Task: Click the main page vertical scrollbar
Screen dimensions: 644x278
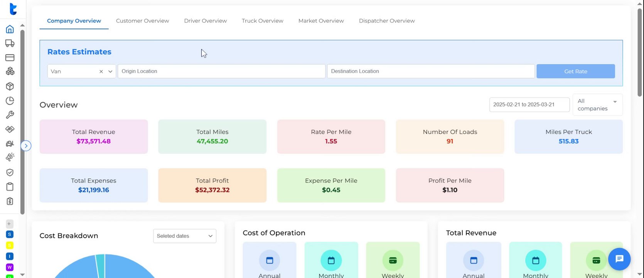Action: click(x=640, y=52)
